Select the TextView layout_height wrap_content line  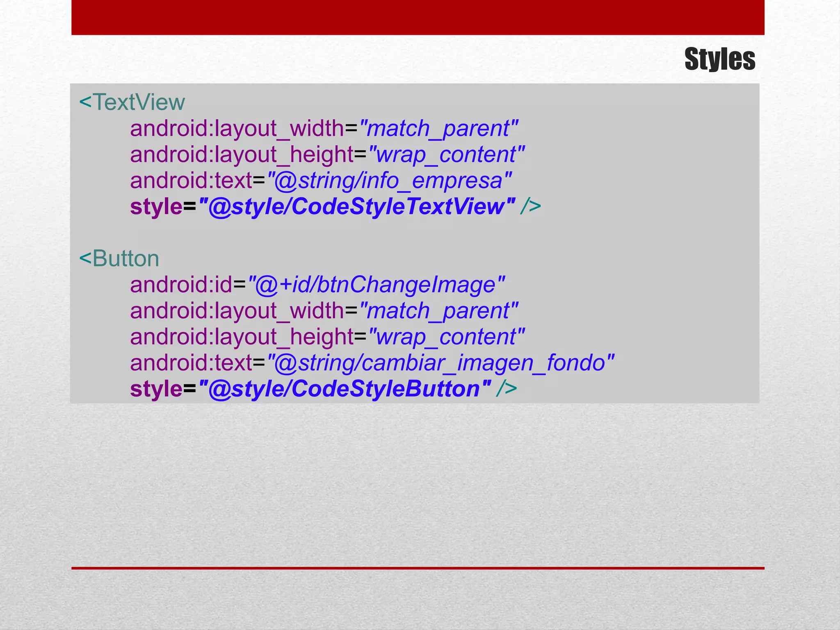328,155
